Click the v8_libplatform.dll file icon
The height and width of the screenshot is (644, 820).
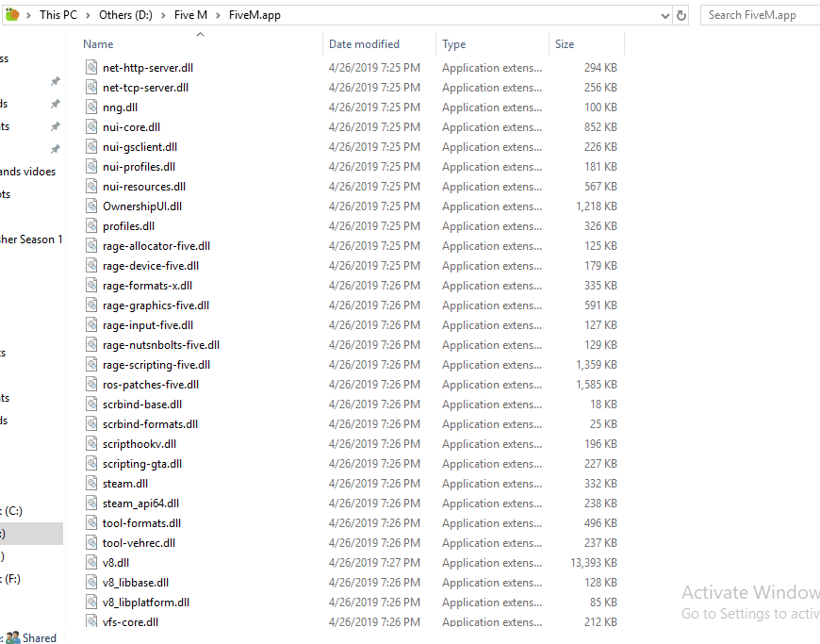point(91,602)
